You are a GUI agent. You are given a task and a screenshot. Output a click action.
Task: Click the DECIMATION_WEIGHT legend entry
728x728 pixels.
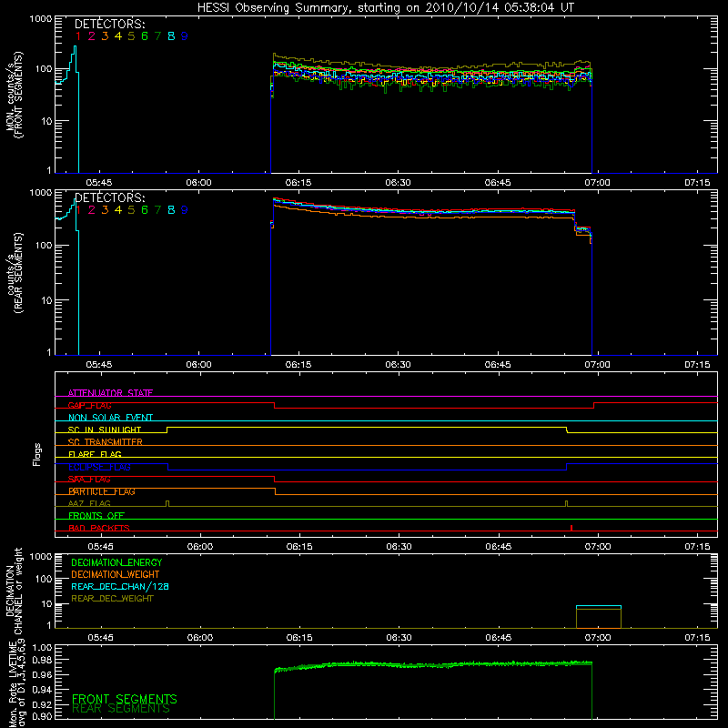[x=116, y=575]
